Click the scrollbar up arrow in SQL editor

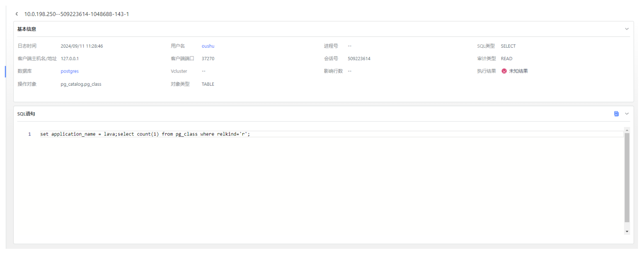pos(627,130)
